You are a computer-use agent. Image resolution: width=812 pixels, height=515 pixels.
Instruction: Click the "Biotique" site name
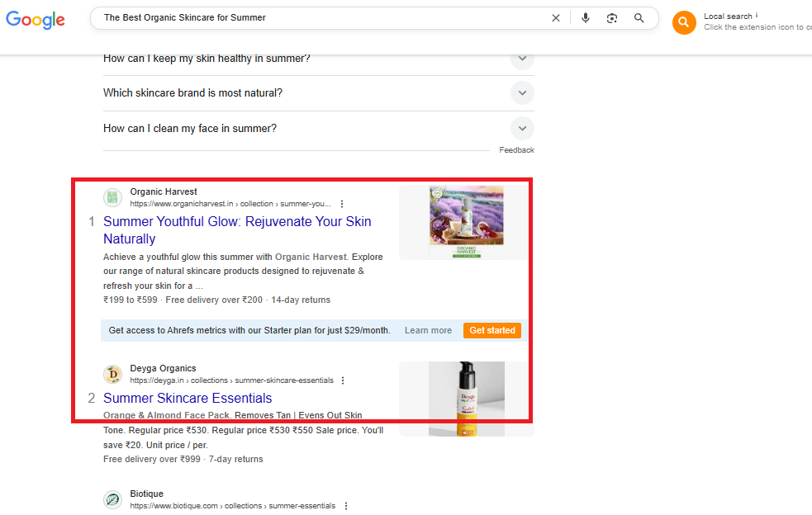coord(146,494)
